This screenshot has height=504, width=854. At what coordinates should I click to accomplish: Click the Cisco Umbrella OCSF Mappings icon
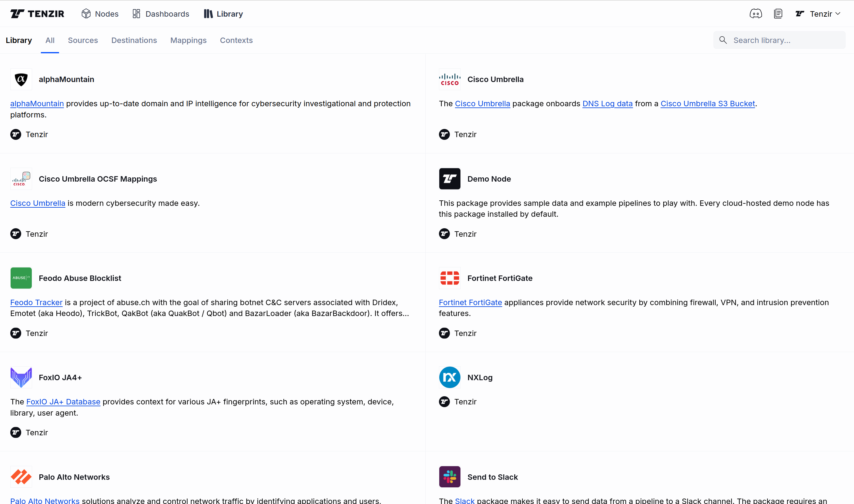21,179
